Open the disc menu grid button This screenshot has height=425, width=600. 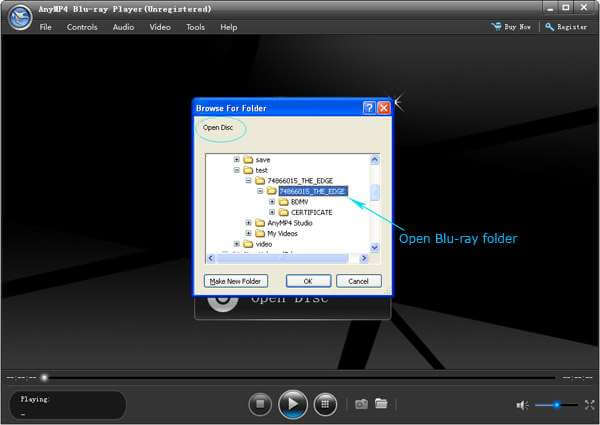pos(325,404)
